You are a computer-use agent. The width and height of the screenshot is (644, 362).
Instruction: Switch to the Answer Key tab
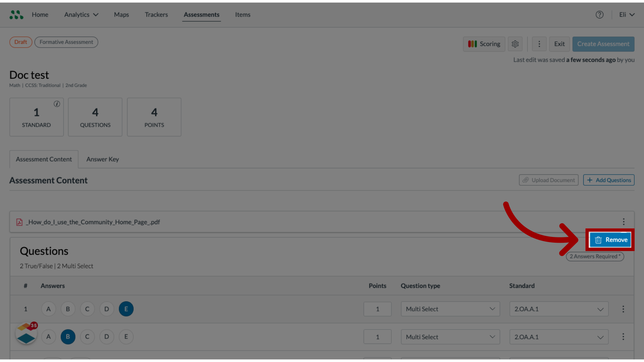[x=102, y=159]
